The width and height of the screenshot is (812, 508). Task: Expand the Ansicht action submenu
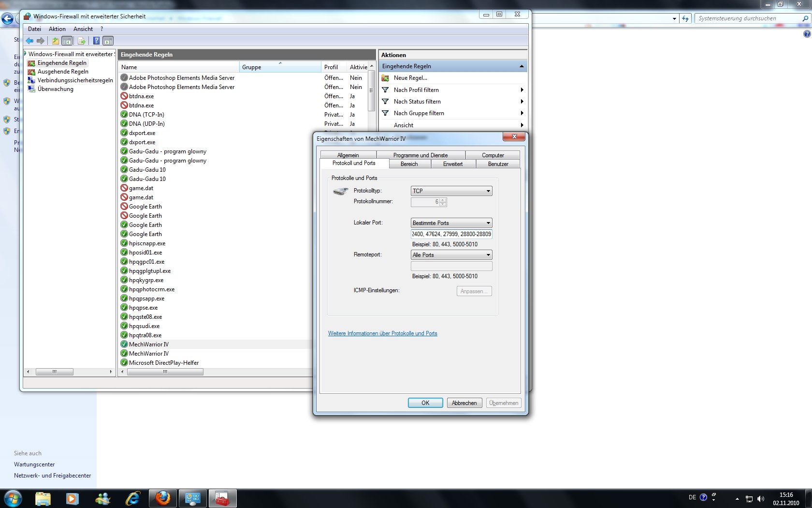[522, 125]
